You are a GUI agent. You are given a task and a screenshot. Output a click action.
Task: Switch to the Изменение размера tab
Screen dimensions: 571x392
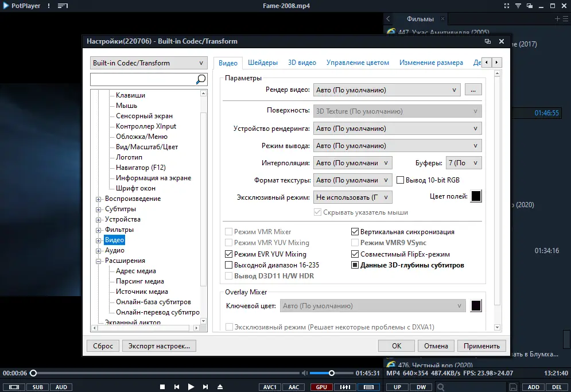point(431,63)
